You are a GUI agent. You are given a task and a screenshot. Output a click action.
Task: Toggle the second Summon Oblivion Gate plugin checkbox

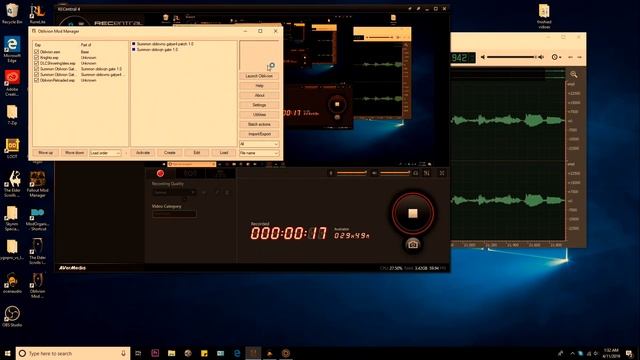[36, 75]
